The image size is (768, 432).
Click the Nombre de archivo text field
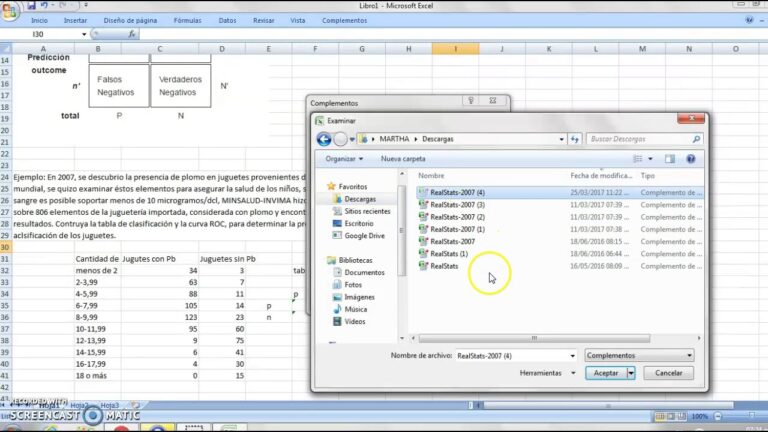[512, 356]
